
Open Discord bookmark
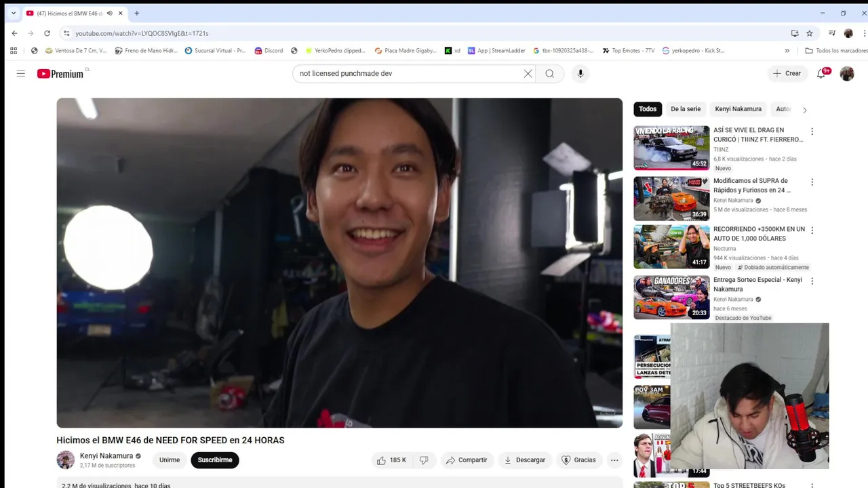[269, 50]
